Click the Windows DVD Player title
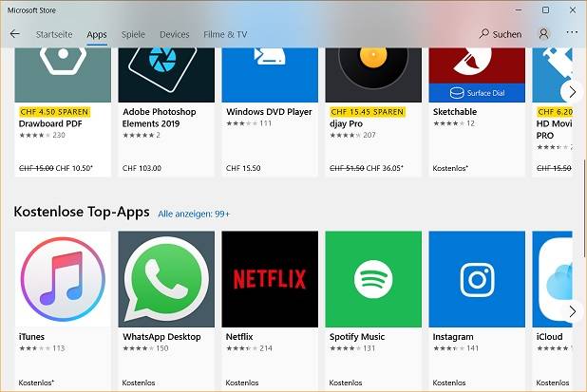 coord(269,112)
